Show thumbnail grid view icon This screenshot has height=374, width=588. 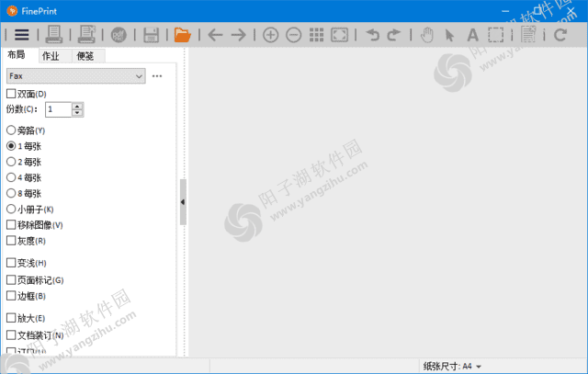[x=316, y=35]
